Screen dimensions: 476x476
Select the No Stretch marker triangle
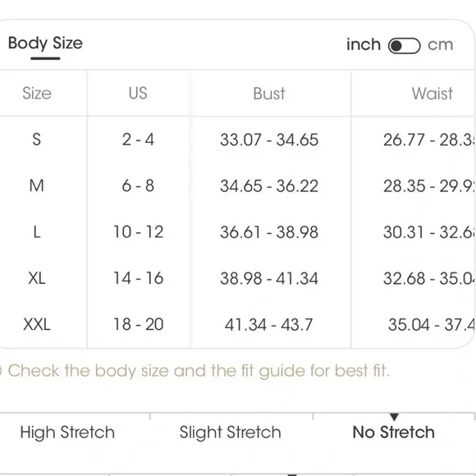point(394,417)
